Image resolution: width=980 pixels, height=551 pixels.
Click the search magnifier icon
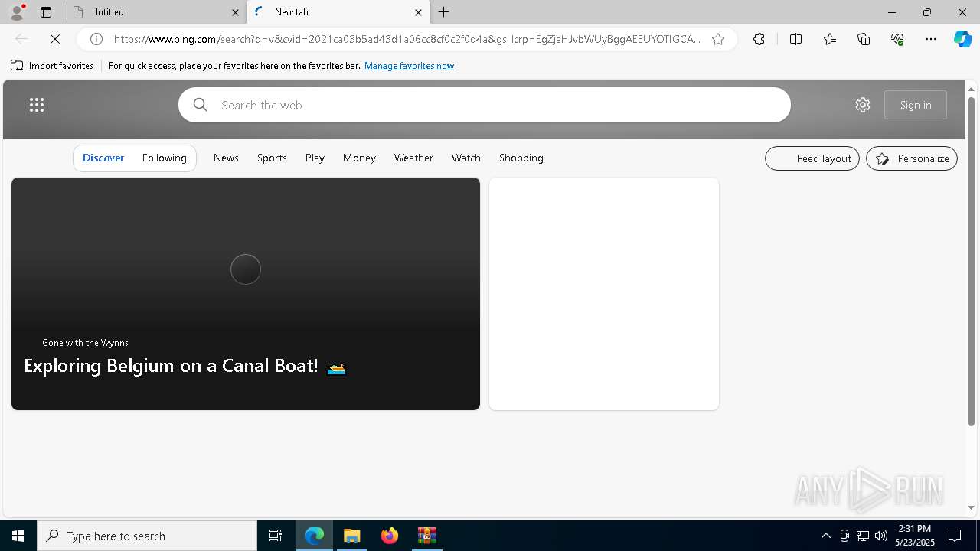[x=201, y=105]
